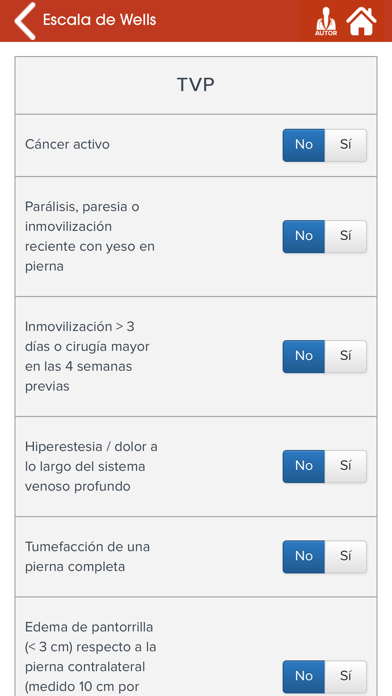Screen dimensions: 392x696
Task: Toggle No for Tumefacción de una pierna
Action: point(304,557)
